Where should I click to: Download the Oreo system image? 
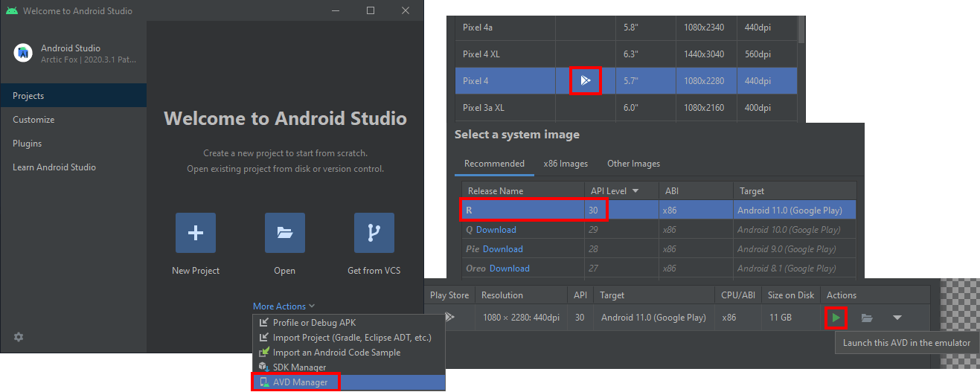point(509,269)
